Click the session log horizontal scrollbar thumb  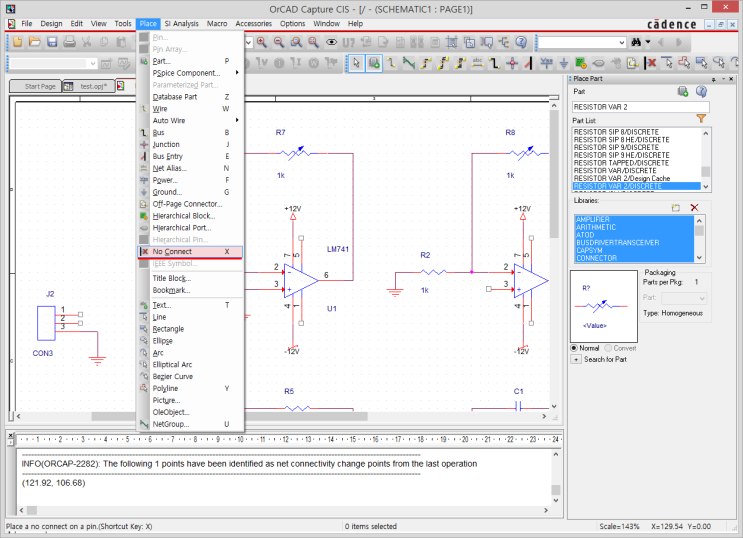point(32,511)
